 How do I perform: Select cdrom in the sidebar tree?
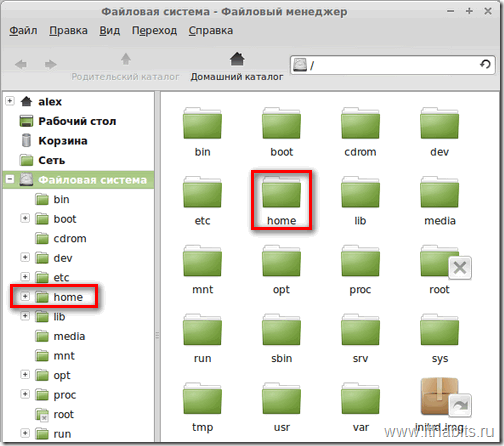pyautogui.click(x=61, y=238)
